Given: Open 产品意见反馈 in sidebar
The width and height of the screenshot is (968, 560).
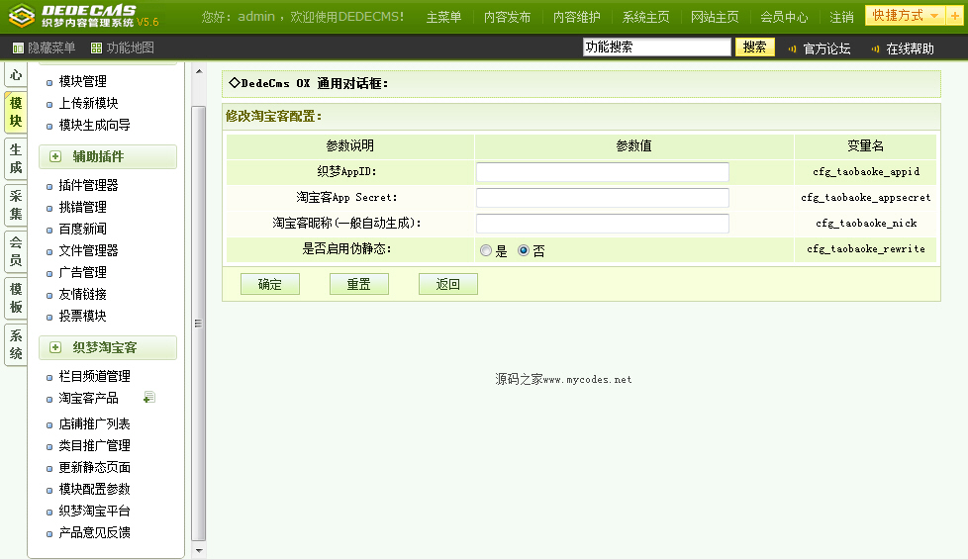Looking at the screenshot, I should point(94,533).
